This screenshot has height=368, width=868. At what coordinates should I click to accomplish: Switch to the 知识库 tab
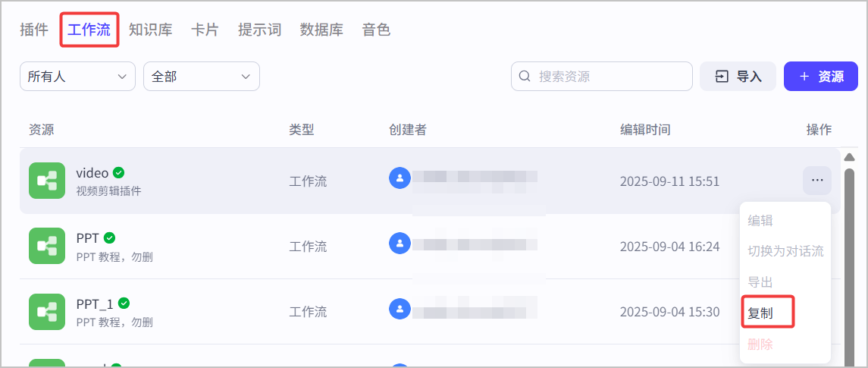coord(151,30)
